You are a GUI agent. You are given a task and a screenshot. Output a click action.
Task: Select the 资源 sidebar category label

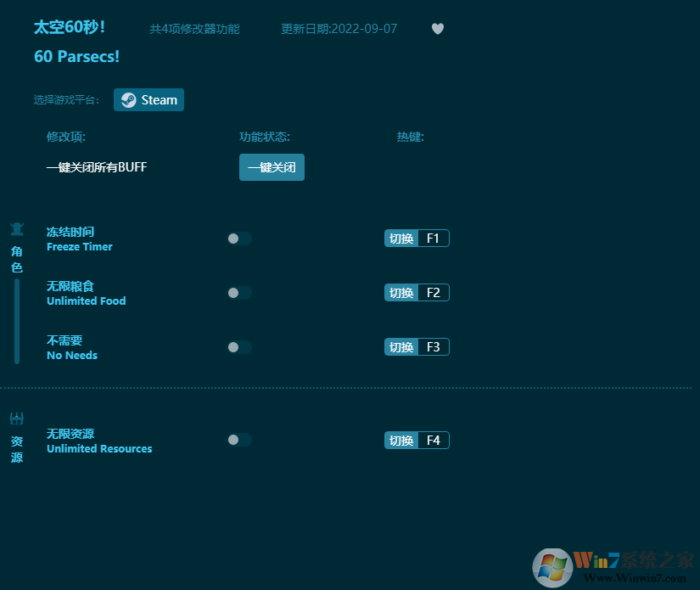tap(17, 449)
